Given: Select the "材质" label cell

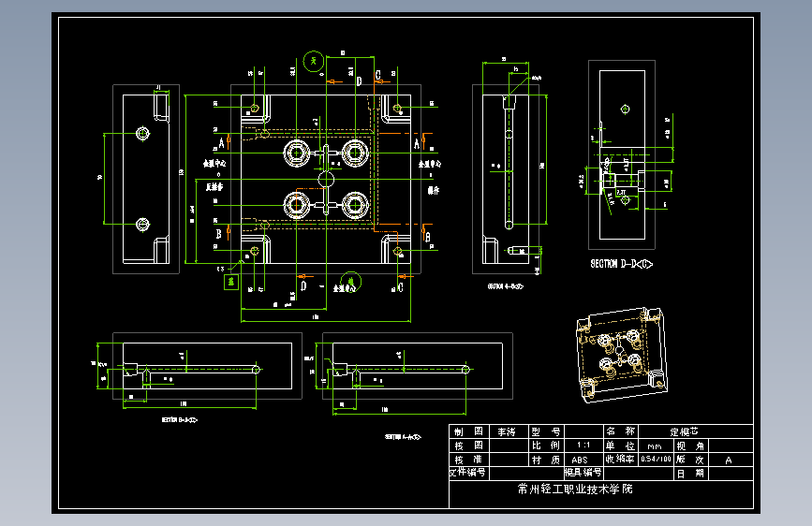Looking at the screenshot, I should tap(546, 460).
